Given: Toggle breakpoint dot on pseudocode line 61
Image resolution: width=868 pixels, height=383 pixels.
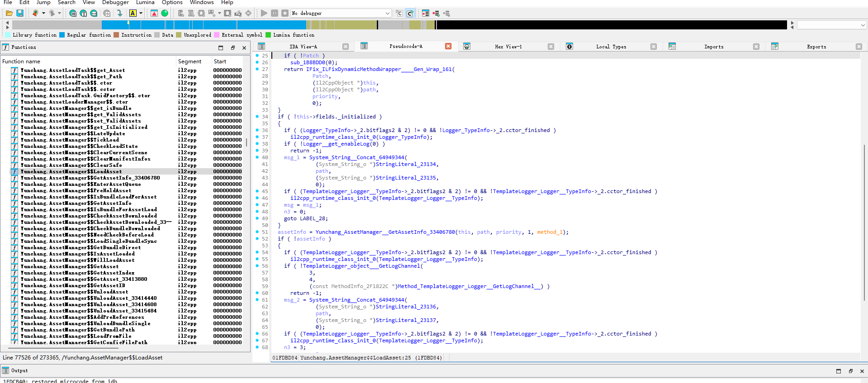Looking at the screenshot, I should [x=257, y=300].
